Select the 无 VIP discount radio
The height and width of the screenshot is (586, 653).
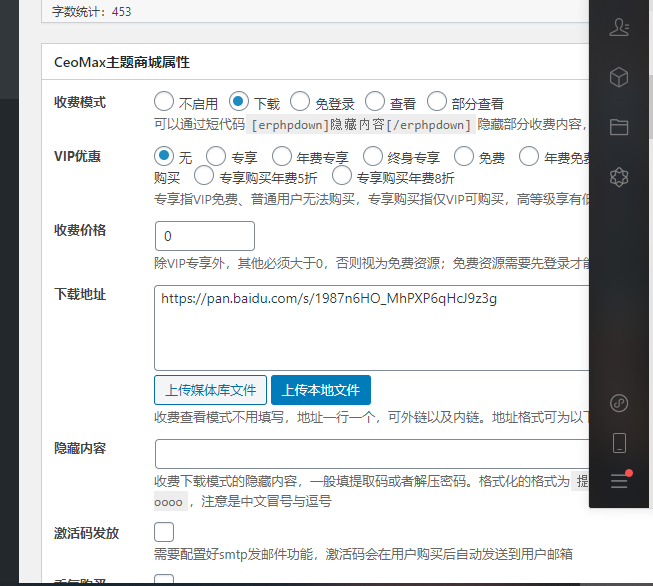[164, 156]
